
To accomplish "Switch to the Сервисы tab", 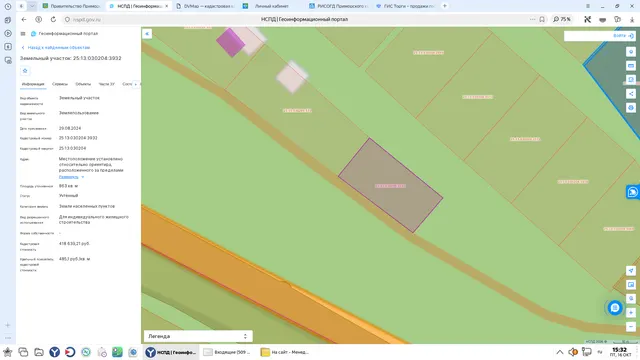I will tap(60, 84).
